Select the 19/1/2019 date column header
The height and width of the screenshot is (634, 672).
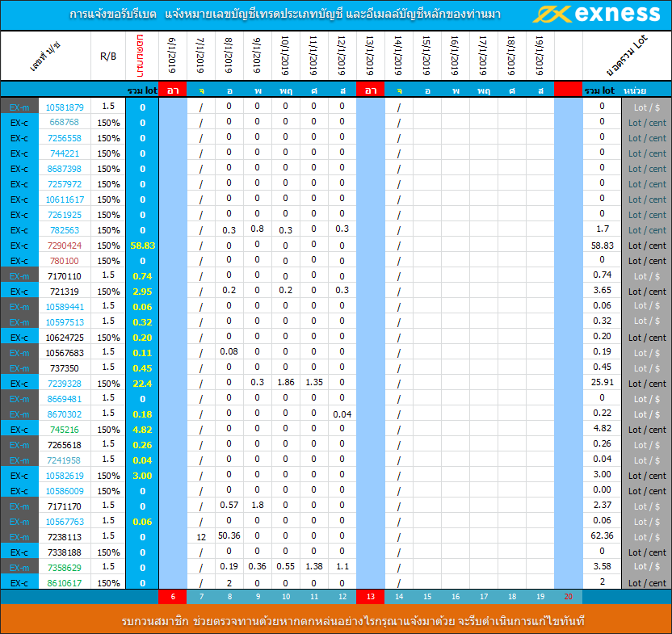[540, 57]
